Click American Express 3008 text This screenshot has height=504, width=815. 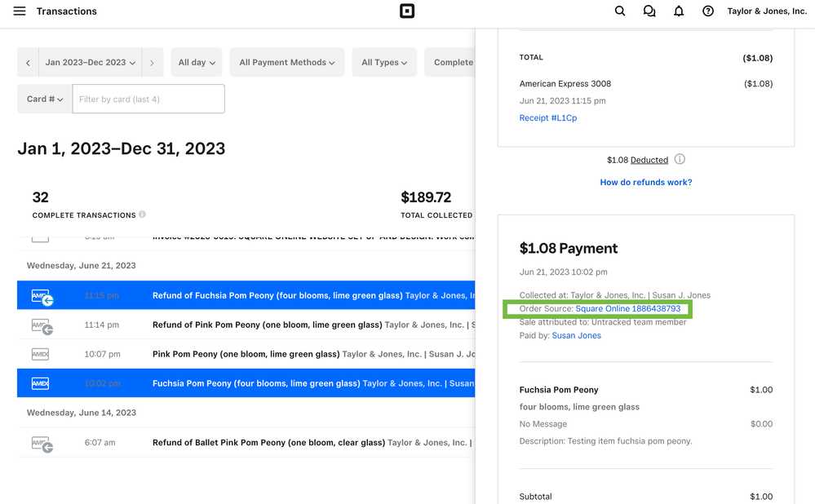coord(565,84)
